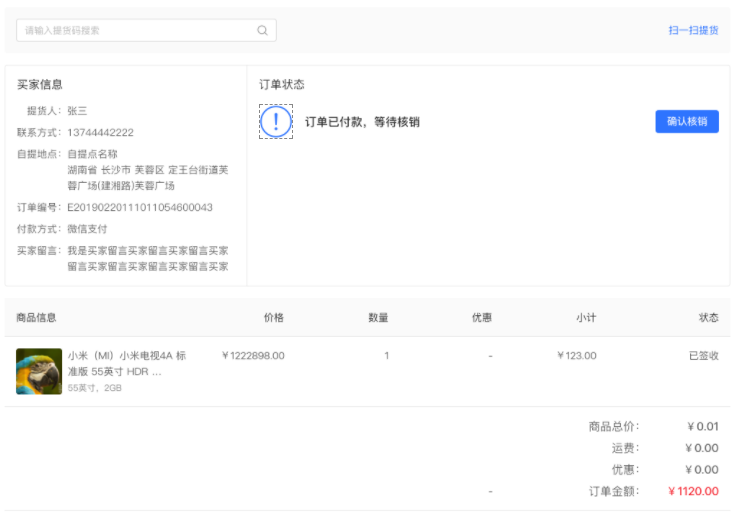Click the 订单已付款，等待核销 status text
The image size is (737, 513).
(362, 122)
